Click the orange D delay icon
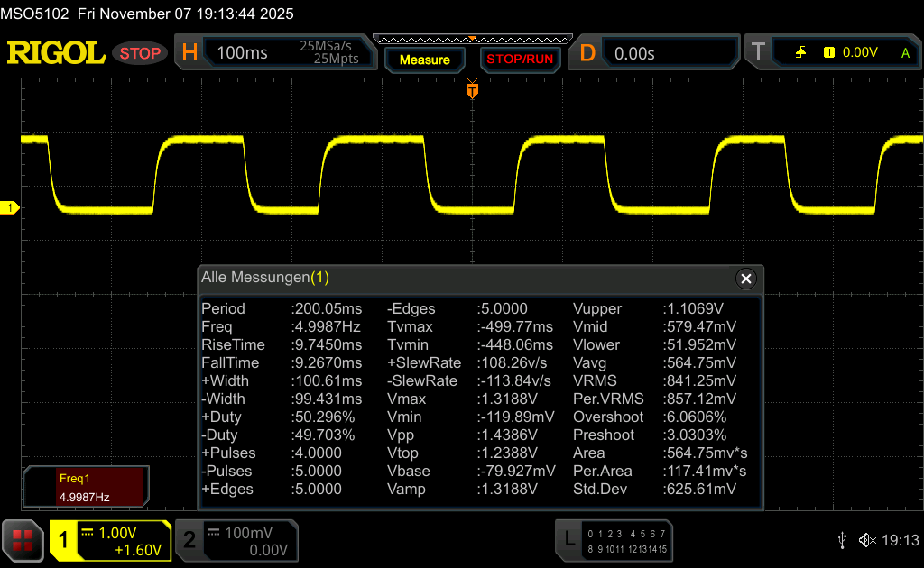The height and width of the screenshot is (568, 924). [587, 53]
